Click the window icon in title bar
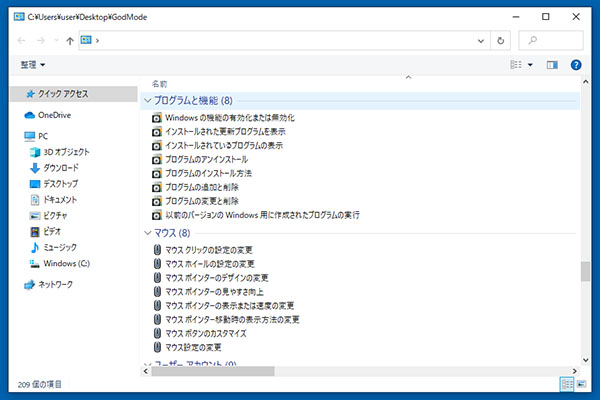The image size is (600, 400). coord(19,17)
